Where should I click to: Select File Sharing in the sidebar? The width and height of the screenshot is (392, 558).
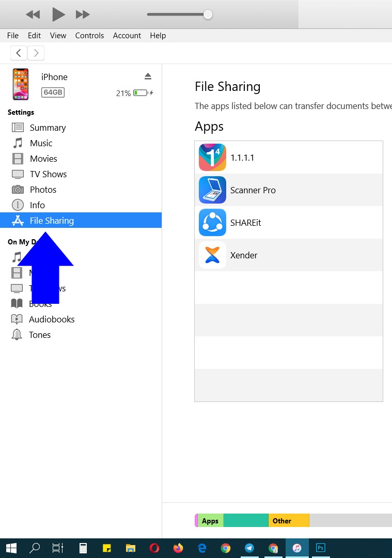pyautogui.click(x=81, y=221)
